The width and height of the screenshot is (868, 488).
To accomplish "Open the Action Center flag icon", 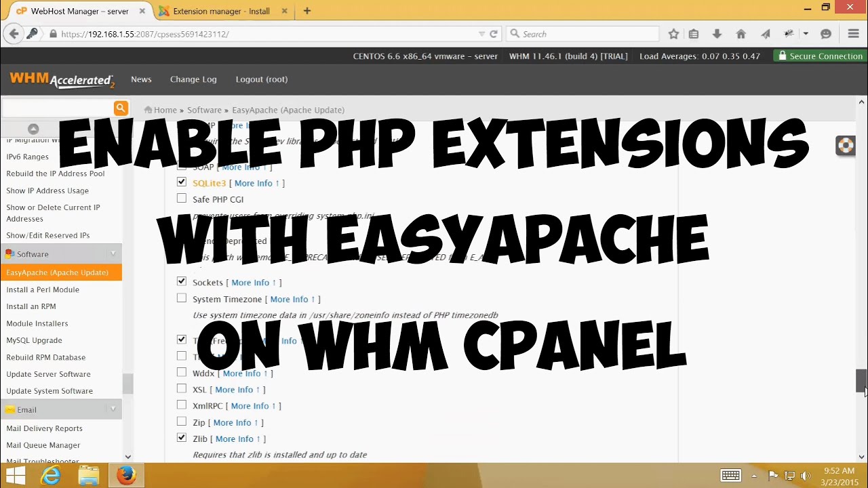I will tap(774, 476).
